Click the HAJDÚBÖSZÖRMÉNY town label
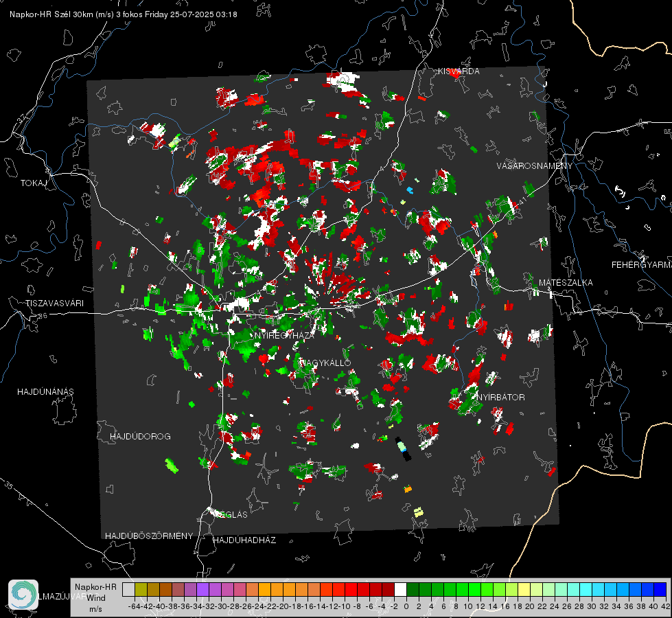 pos(149,536)
